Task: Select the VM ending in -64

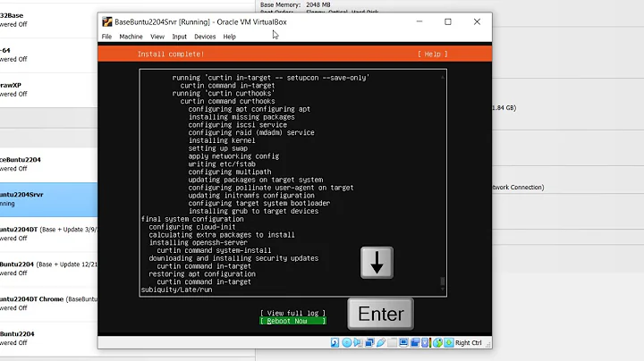Action: click(48, 55)
